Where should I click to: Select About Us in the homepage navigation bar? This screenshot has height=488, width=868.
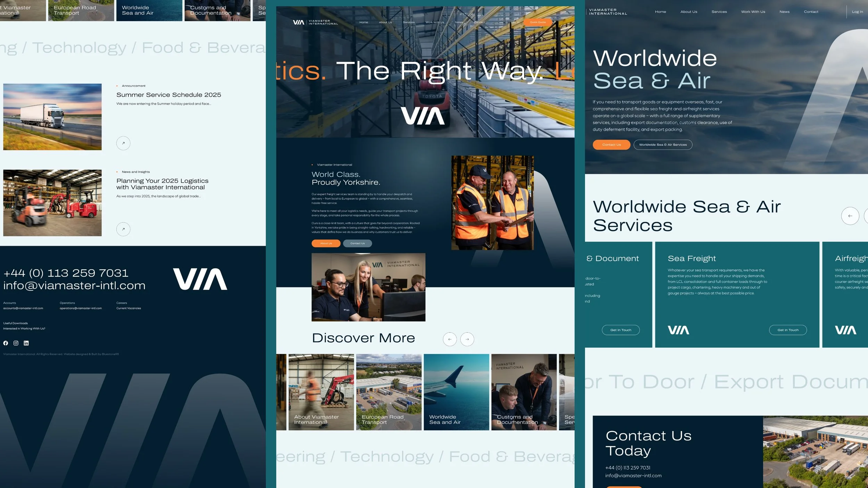pyautogui.click(x=385, y=22)
